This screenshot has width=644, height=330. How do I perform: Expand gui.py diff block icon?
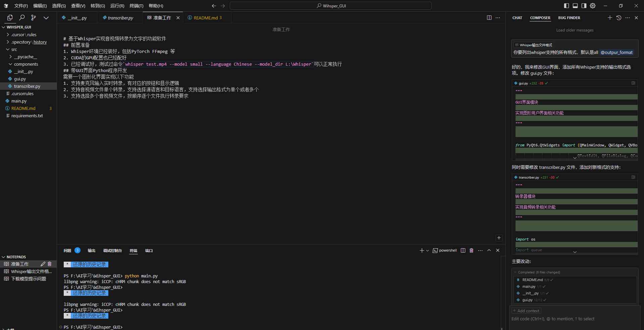coord(633,83)
